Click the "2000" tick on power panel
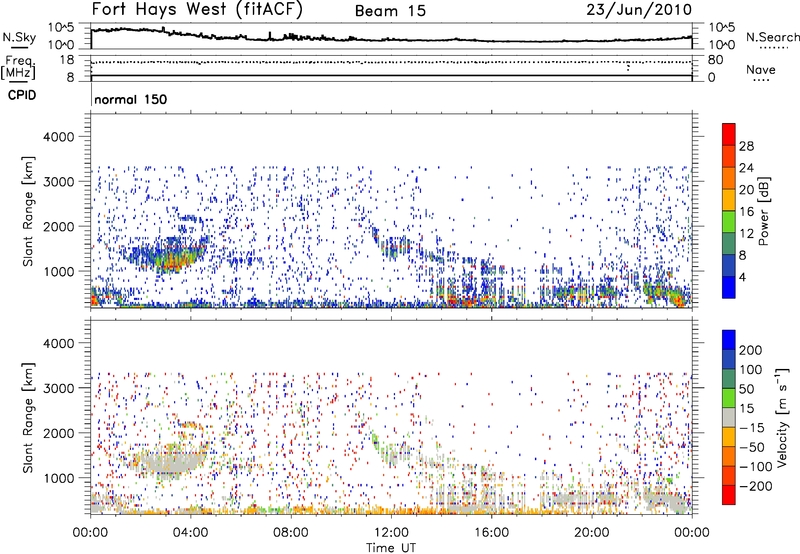The width and height of the screenshot is (800, 554). point(59,226)
